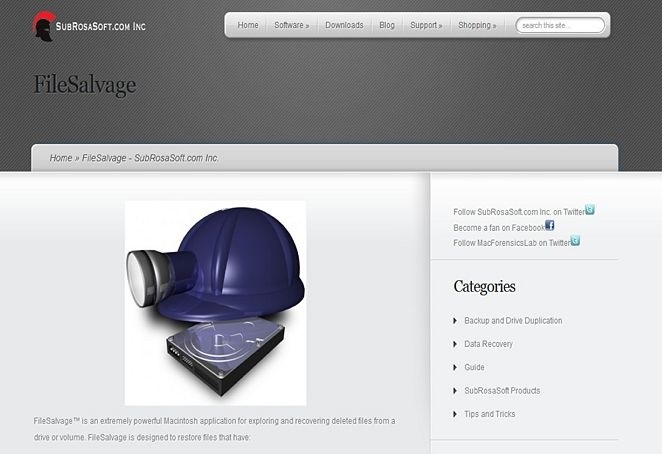Expand the Support menu in navigation
Screen dimensions: 662x454
point(426,25)
